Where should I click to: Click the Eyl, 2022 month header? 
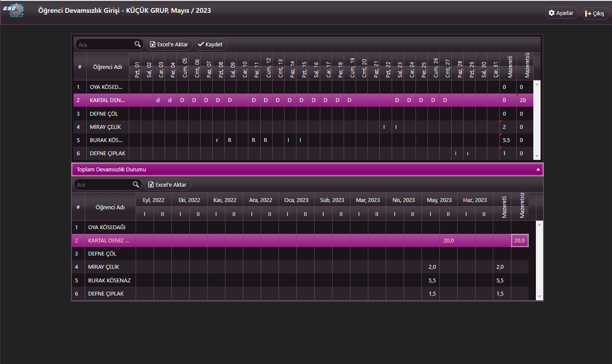154,200
